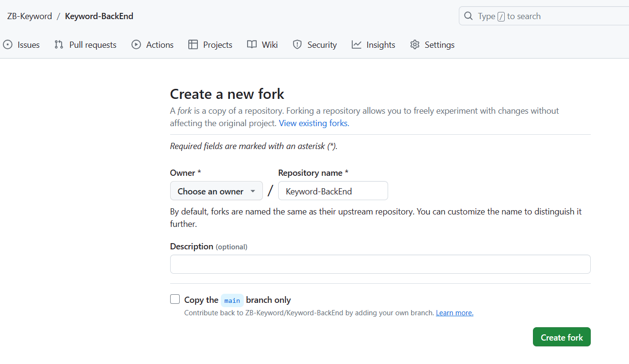This screenshot has width=629, height=364.
Task: Click the Create a new fork heading
Action: pos(227,94)
